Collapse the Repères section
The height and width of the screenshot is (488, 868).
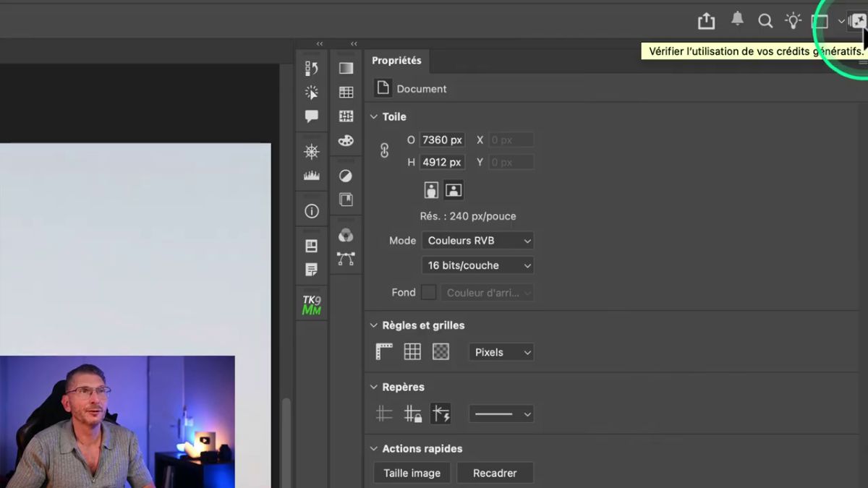374,387
